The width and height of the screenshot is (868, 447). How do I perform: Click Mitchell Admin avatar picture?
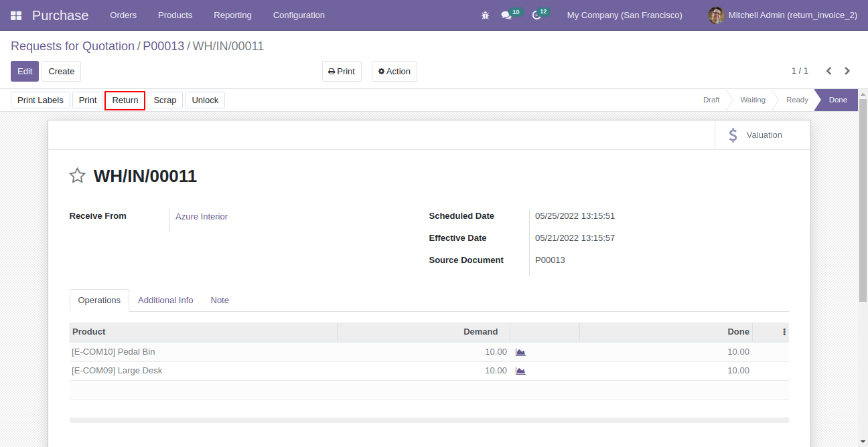[x=717, y=15]
